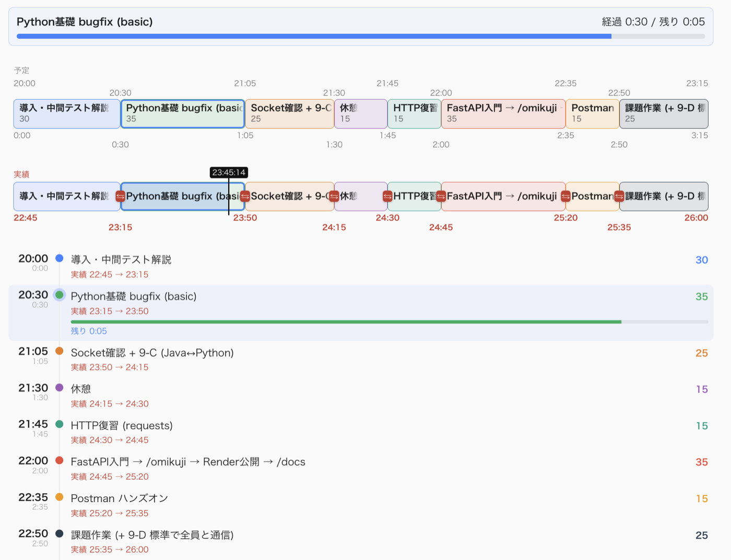Click red swap icon before Python基礎 bugfix block
The image size is (731, 560).
coord(120,196)
